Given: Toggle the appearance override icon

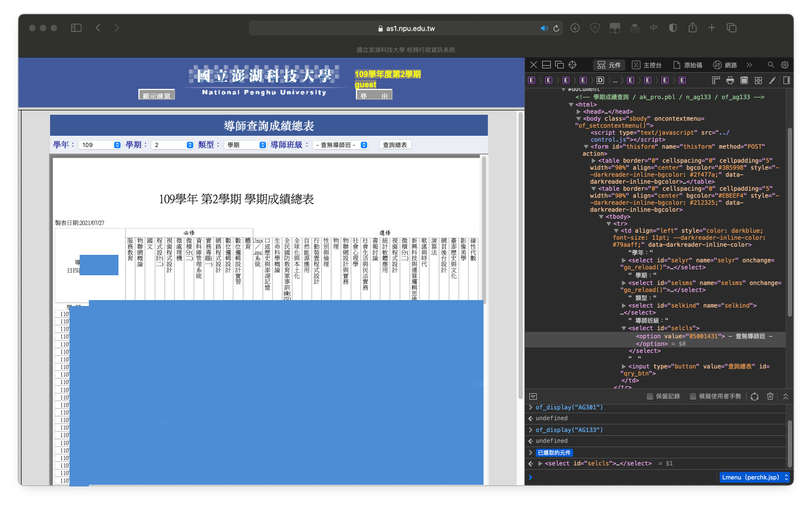Looking at the screenshot, I should [744, 80].
